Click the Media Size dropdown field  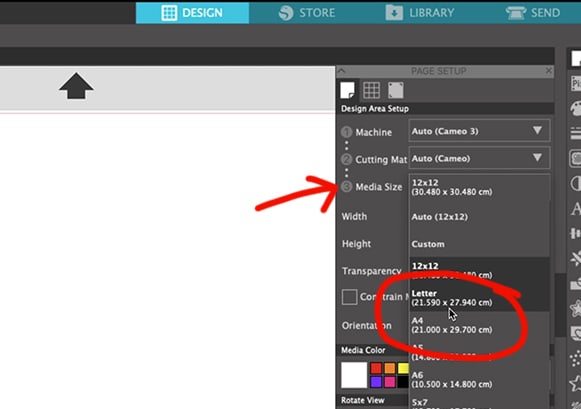[x=479, y=187]
